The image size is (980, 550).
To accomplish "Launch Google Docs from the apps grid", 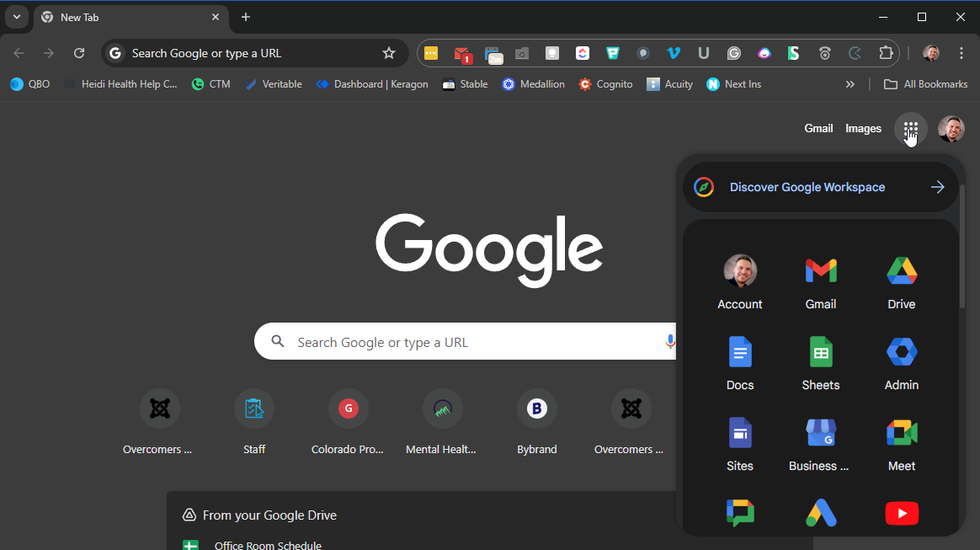I will tap(740, 363).
